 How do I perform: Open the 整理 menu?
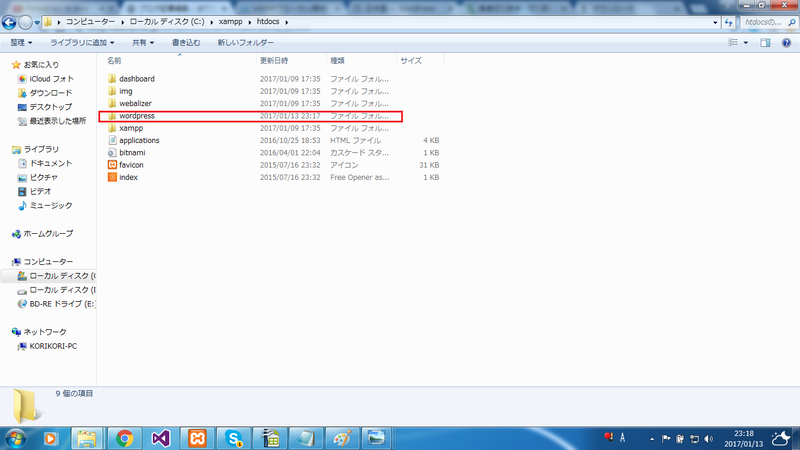pyautogui.click(x=21, y=42)
